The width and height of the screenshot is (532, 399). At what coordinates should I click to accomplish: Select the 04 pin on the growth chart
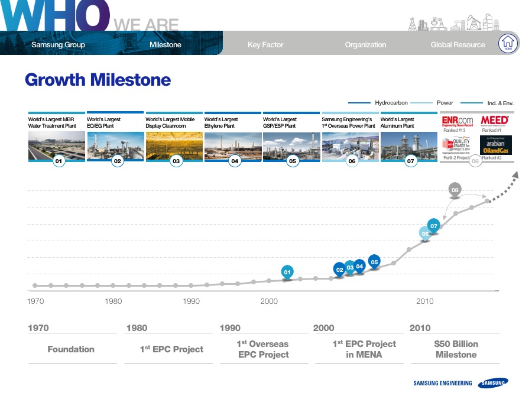359,267
